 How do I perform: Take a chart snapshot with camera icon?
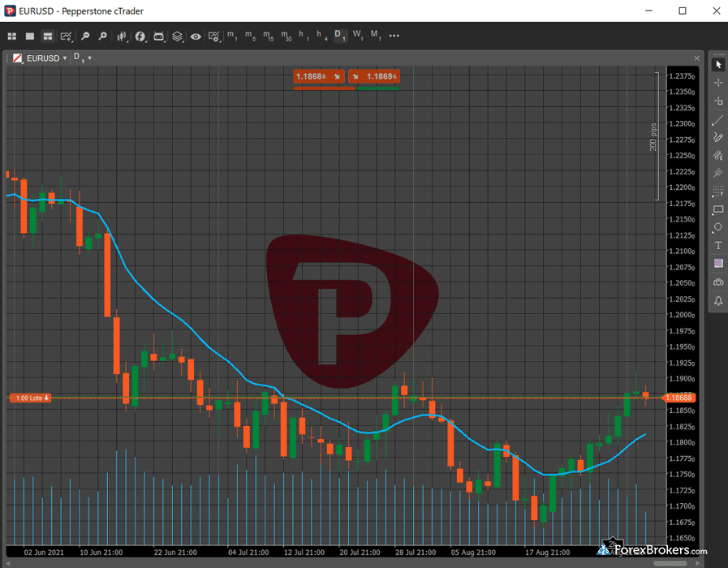click(718, 282)
